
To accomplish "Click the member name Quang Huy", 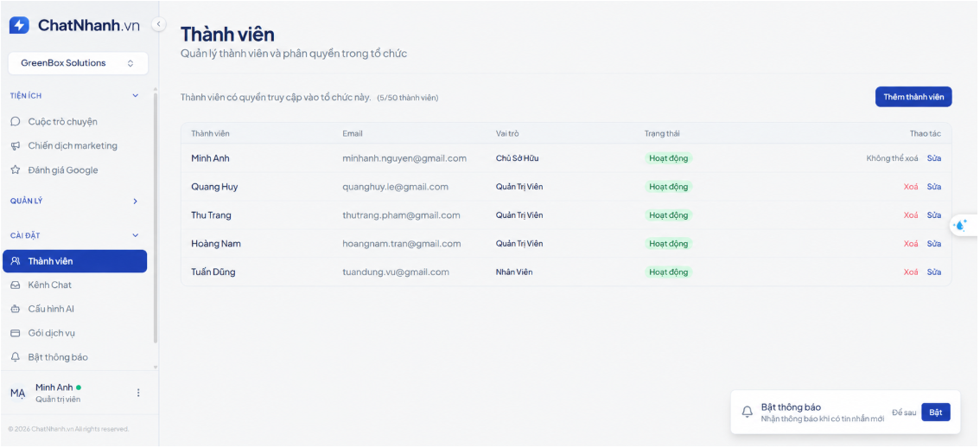I will (x=214, y=187).
